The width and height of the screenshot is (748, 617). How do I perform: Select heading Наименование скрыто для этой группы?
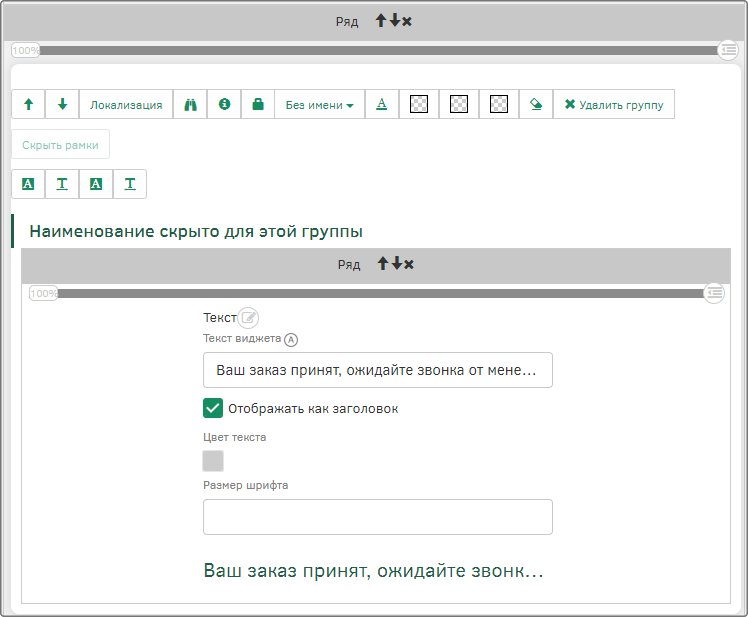(x=196, y=231)
